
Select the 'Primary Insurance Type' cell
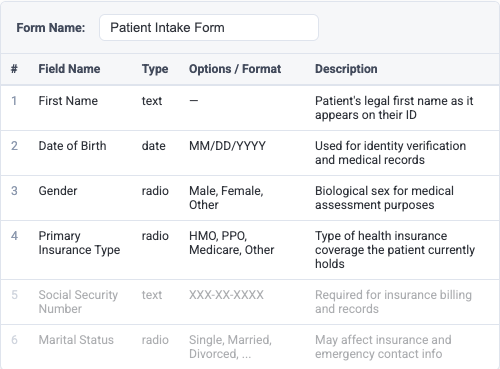(x=79, y=243)
